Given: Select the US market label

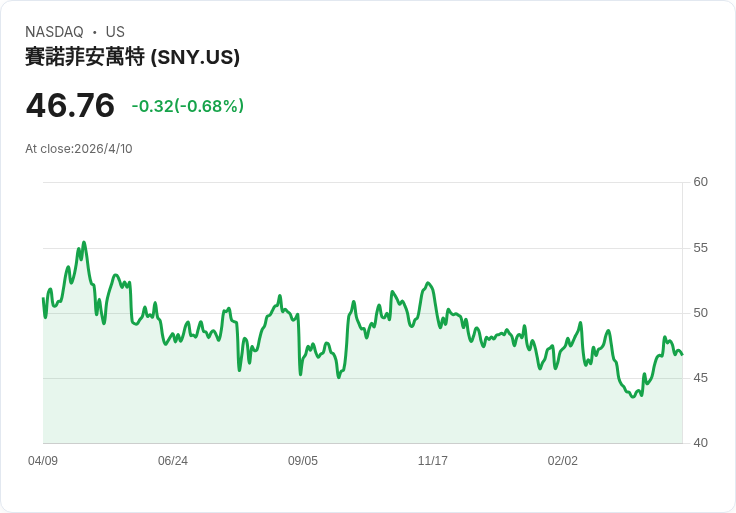Looking at the screenshot, I should [x=115, y=32].
